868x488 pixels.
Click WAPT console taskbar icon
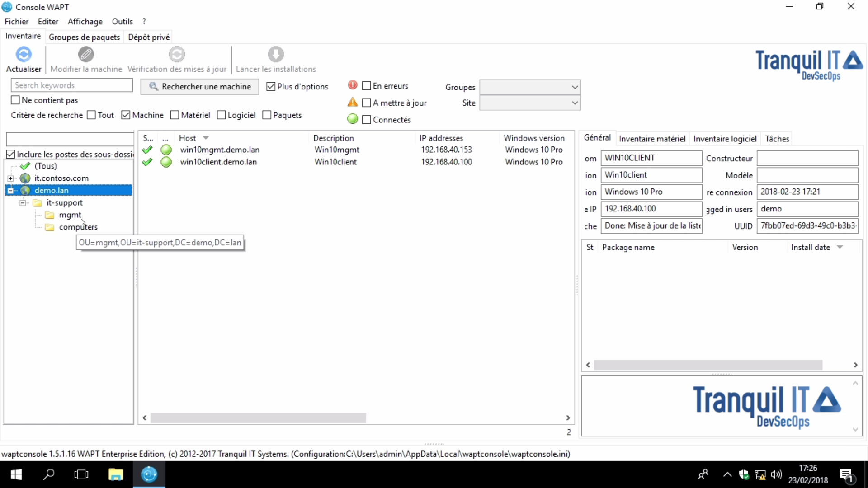point(149,474)
